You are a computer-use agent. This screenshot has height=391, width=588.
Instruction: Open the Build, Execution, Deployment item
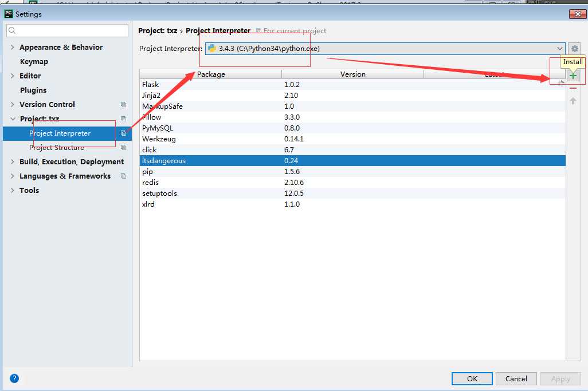(x=72, y=162)
